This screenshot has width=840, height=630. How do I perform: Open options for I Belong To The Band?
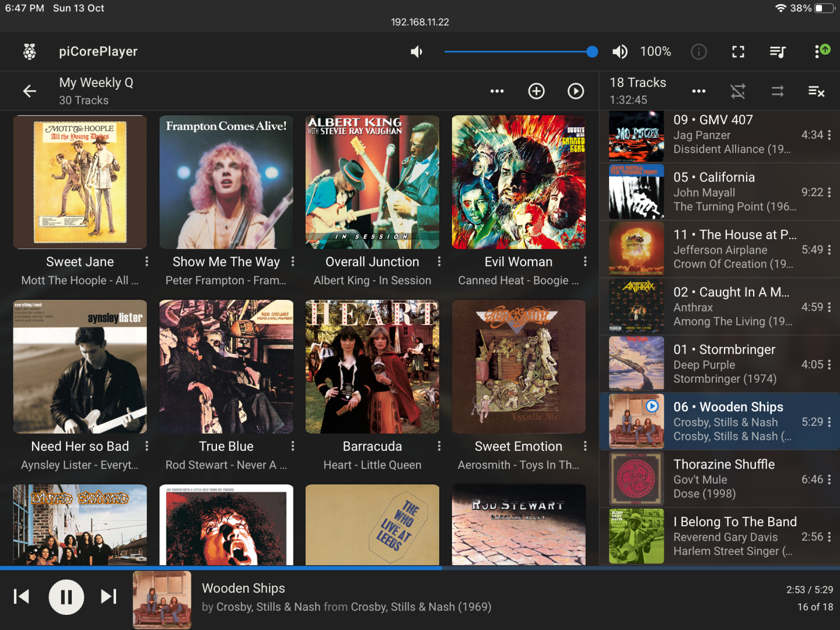829,537
